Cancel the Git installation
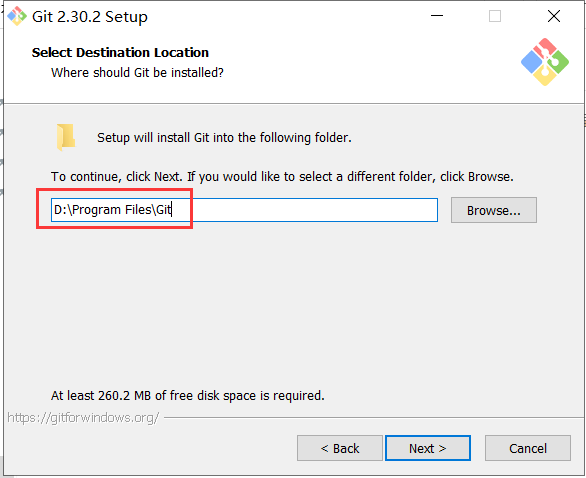The image size is (586, 478). point(528,448)
